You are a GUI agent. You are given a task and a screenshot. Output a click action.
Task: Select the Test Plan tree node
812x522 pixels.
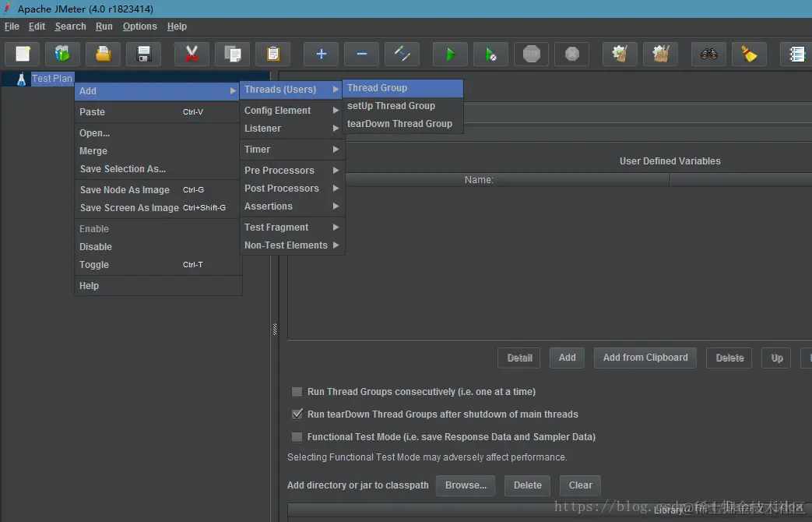point(52,79)
